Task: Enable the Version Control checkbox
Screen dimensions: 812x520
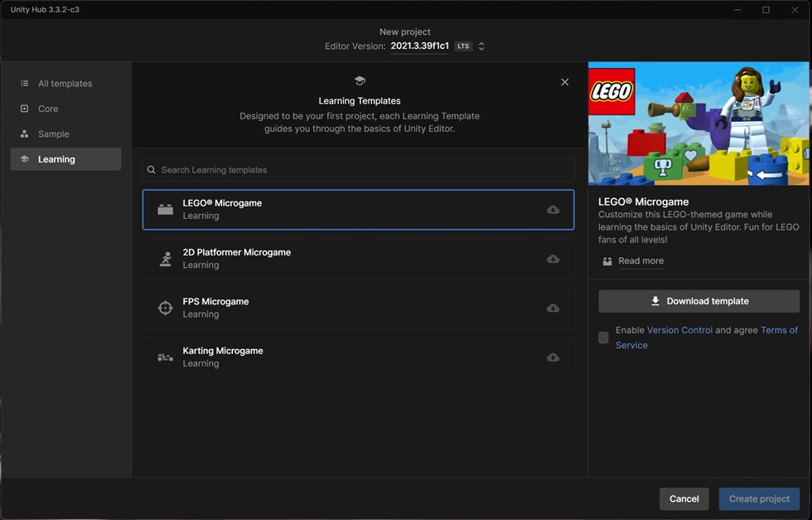Action: 603,338
